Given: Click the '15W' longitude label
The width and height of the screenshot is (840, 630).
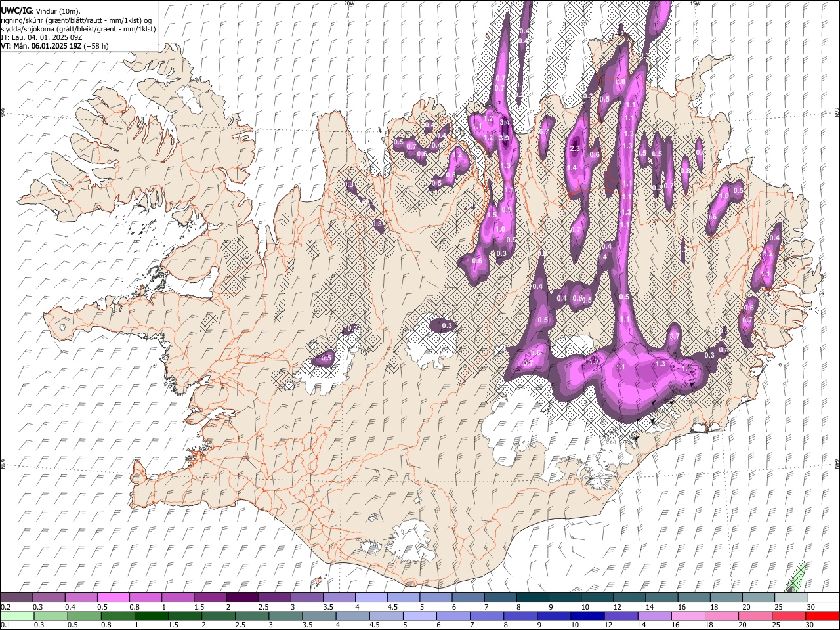Looking at the screenshot, I should click(x=695, y=3).
